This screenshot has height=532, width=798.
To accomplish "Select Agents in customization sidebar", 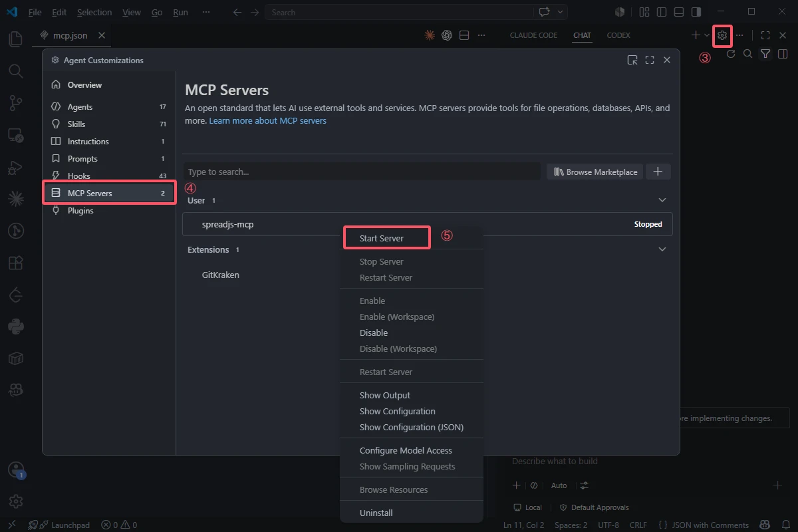I will 109,106.
